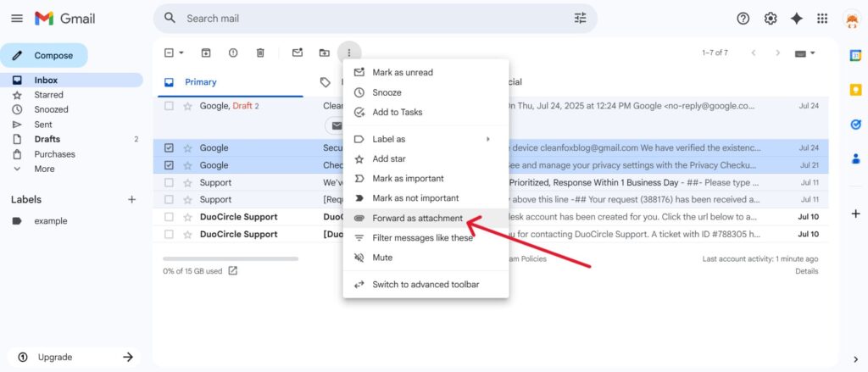Select the Google, Draft email checkbox
The height and width of the screenshot is (372, 868).
pyautogui.click(x=169, y=106)
